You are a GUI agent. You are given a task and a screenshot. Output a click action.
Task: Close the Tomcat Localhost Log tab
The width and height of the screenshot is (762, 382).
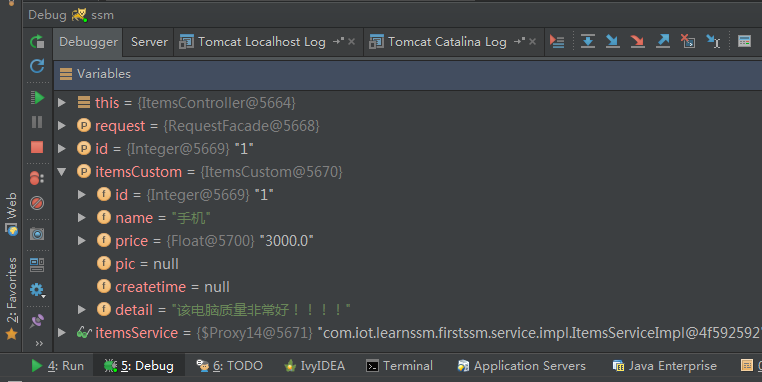coord(351,42)
